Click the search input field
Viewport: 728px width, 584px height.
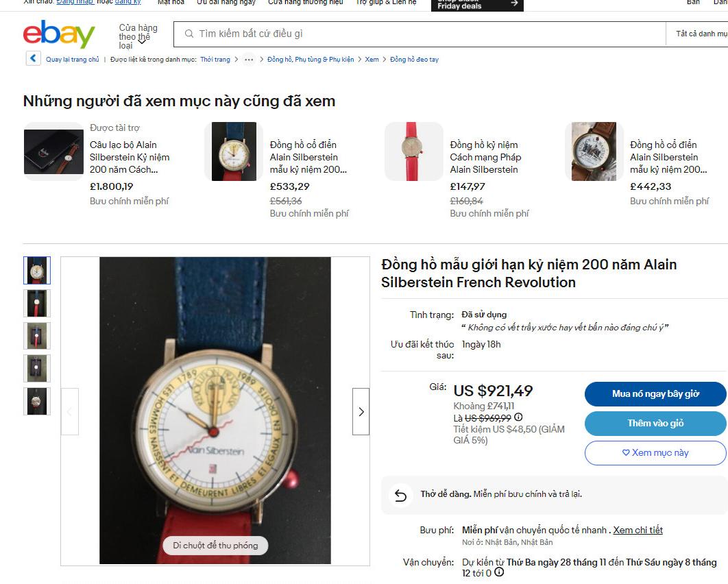pyautogui.click(x=420, y=34)
